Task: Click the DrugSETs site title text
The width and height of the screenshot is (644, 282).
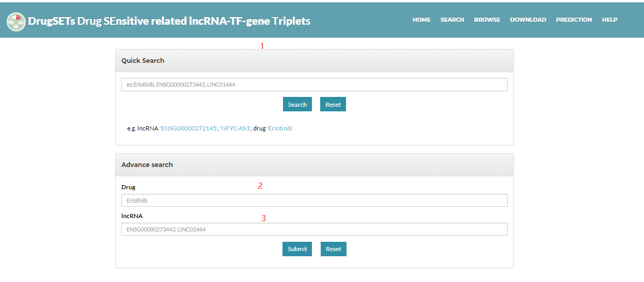Action: (169, 21)
